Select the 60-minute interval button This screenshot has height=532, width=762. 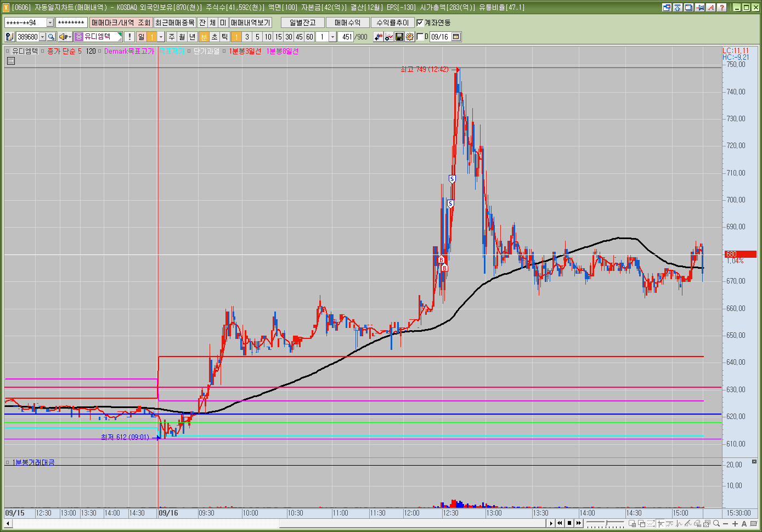309,37
